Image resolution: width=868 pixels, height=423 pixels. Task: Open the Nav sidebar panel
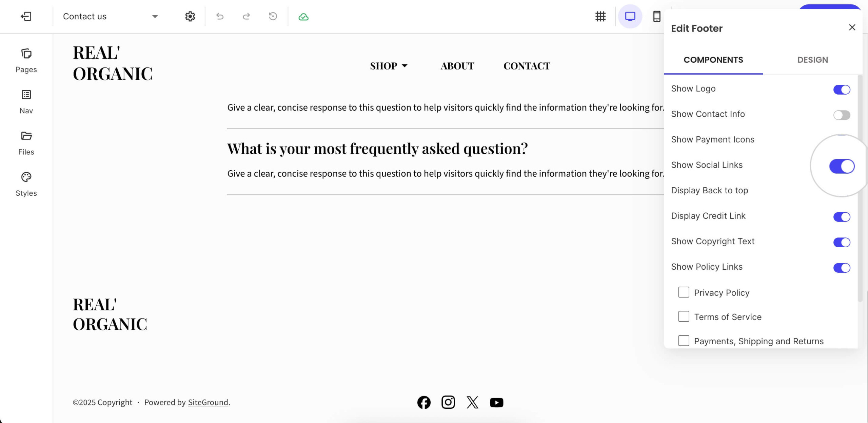[26, 102]
